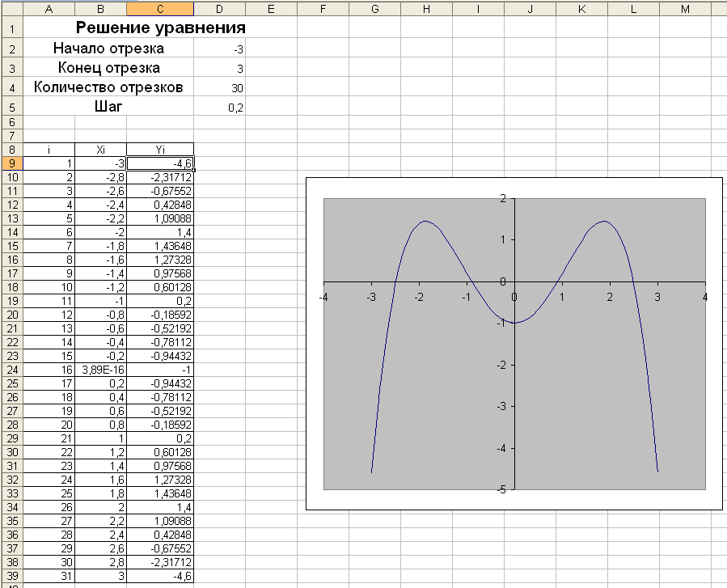Select cell C15 showing 1,43648 in row 15
The image size is (727, 588).
(x=160, y=246)
